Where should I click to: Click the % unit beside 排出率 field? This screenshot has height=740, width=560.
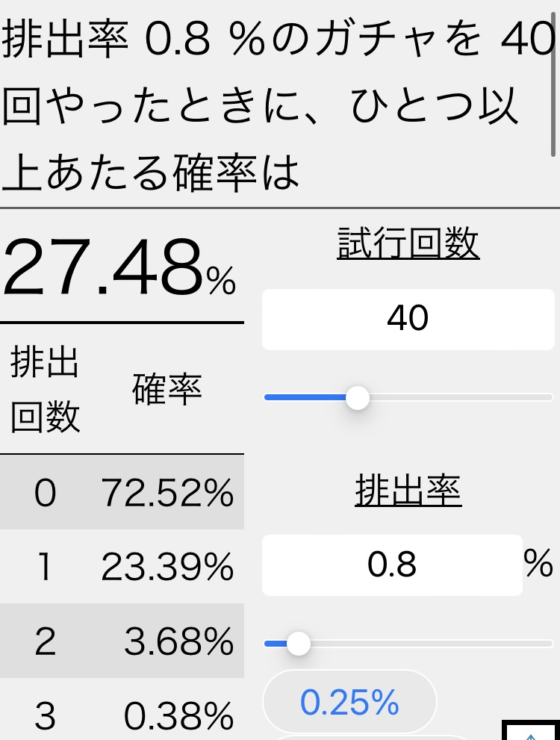click(538, 564)
